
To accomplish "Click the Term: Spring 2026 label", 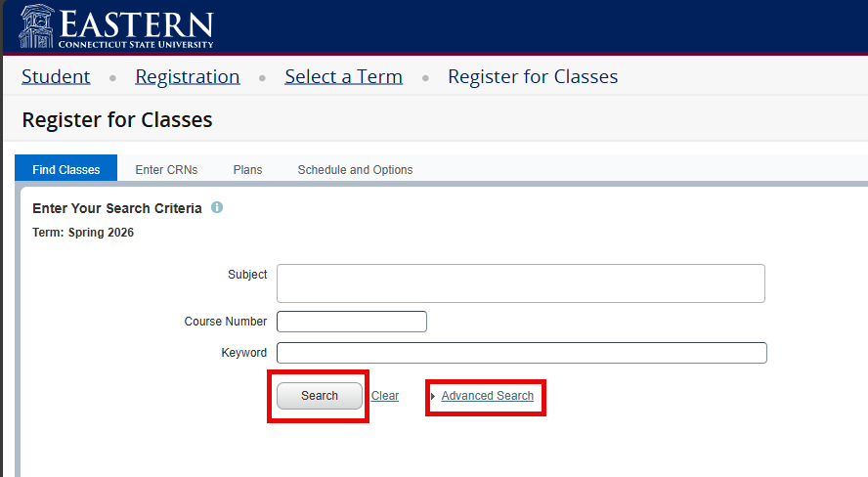I will tap(83, 233).
